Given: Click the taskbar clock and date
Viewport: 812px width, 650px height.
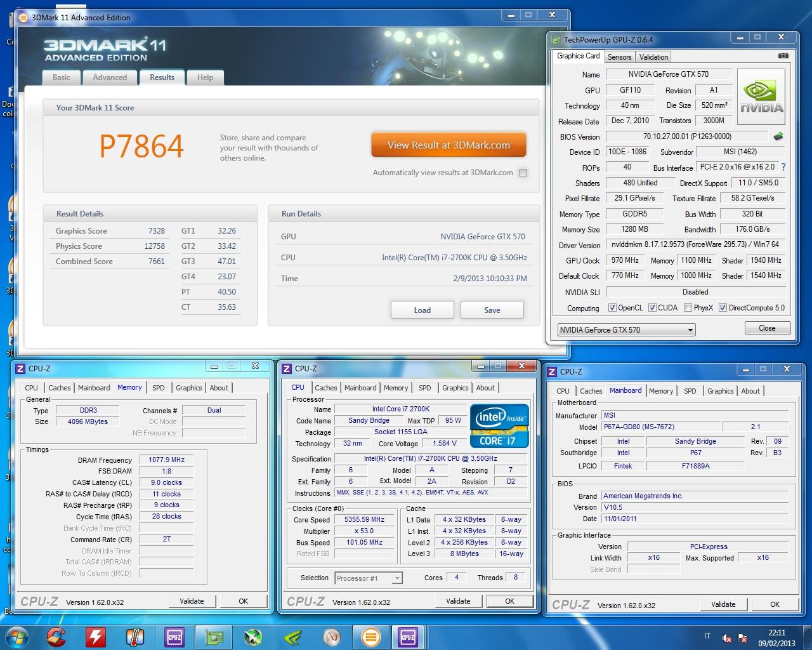Looking at the screenshot, I should 776,637.
